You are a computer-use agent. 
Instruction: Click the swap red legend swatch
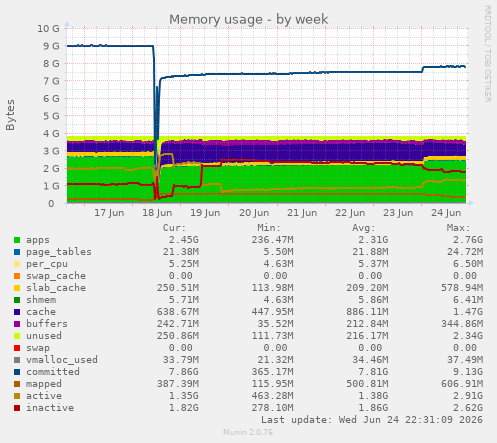point(17,348)
